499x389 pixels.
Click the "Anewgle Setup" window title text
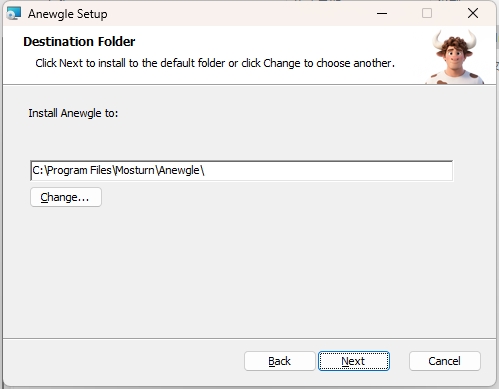pos(68,14)
